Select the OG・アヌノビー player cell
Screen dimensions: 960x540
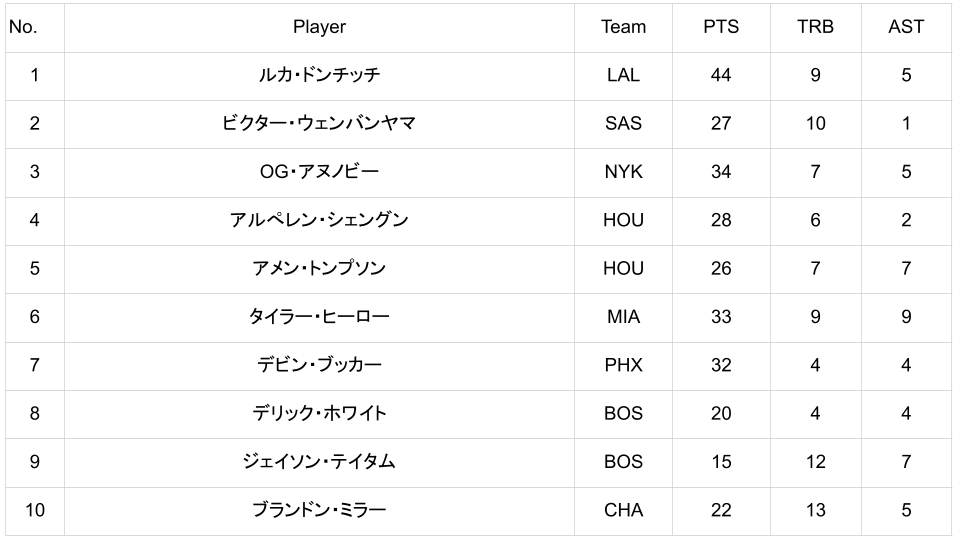tap(319, 172)
